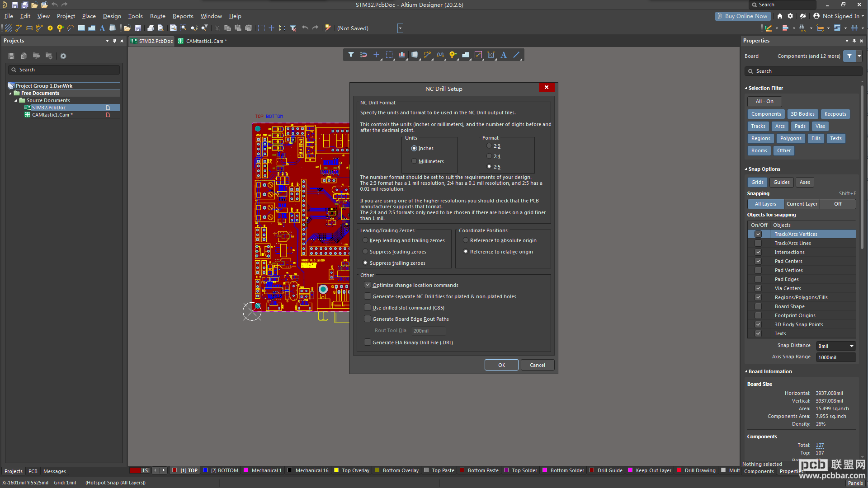Click the Open document folder icon
Image resolution: width=868 pixels, height=488 pixels.
coord(127,28)
